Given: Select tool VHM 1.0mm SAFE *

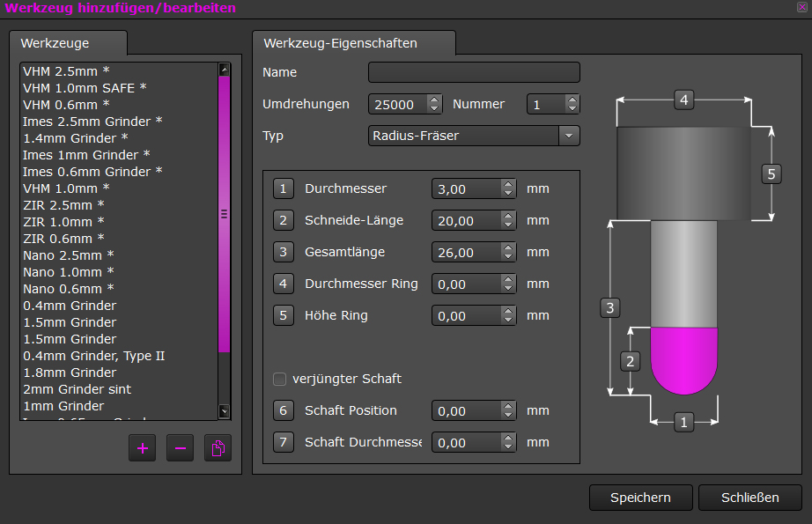Looking at the screenshot, I should click(119, 88).
